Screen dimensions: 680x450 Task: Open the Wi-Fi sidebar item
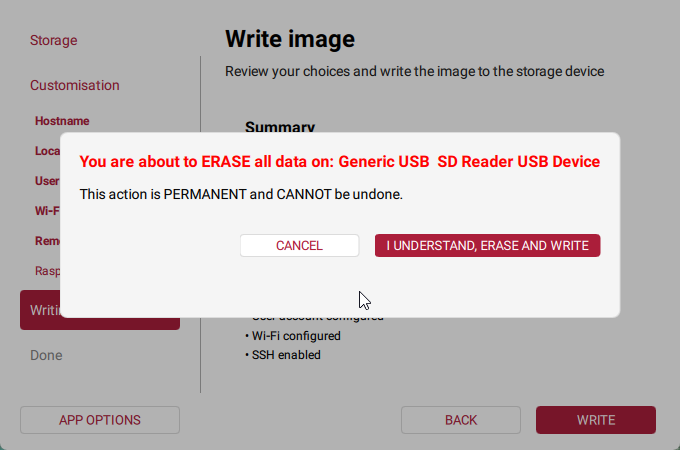click(x=47, y=211)
